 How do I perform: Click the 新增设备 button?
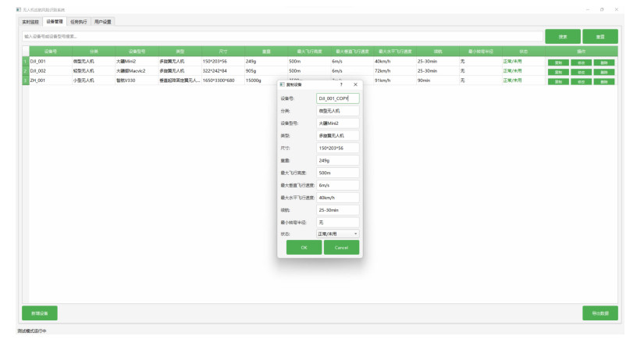click(x=40, y=313)
